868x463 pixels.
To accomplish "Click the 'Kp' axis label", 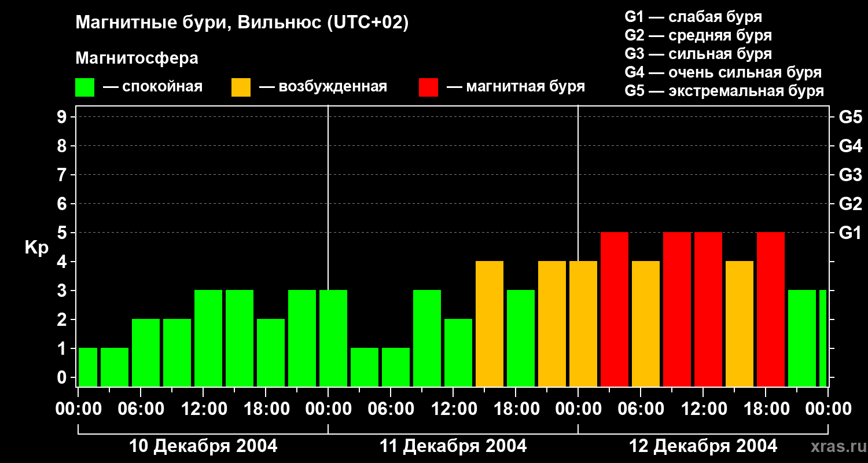I will click(x=36, y=248).
